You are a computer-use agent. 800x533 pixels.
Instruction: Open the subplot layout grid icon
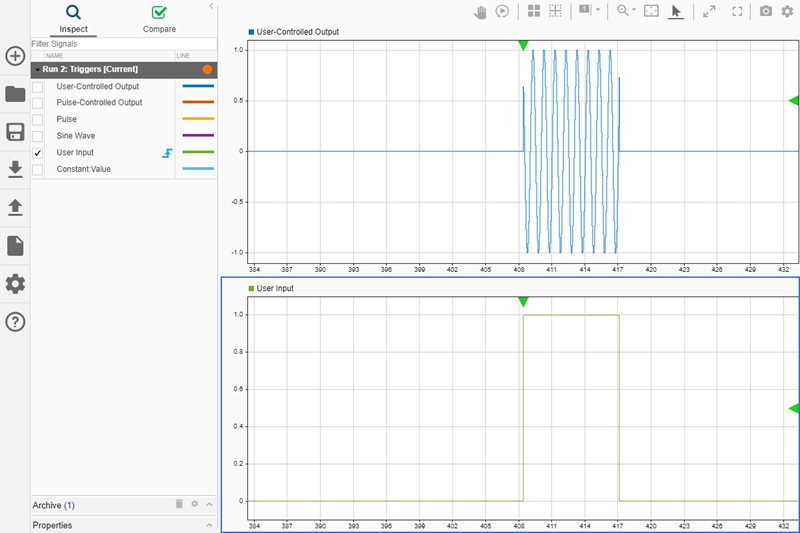coord(534,11)
